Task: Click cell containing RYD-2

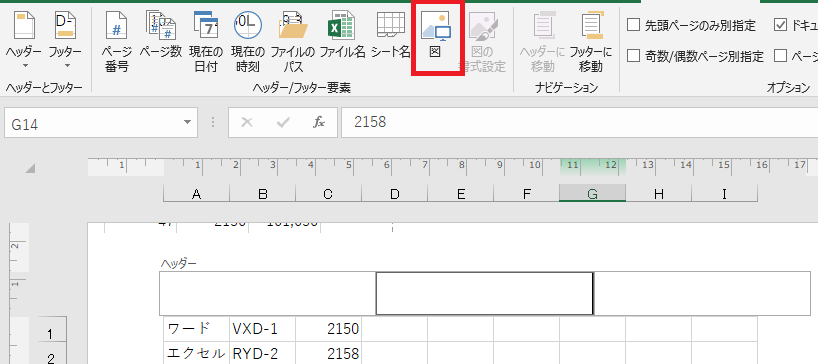Action: click(x=262, y=353)
